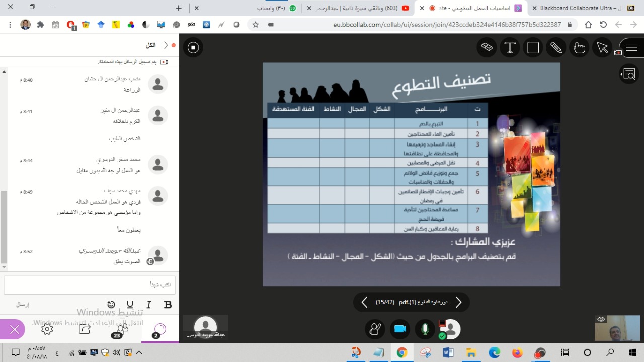
Task: Open my status and settings avatar
Action: 450,329
